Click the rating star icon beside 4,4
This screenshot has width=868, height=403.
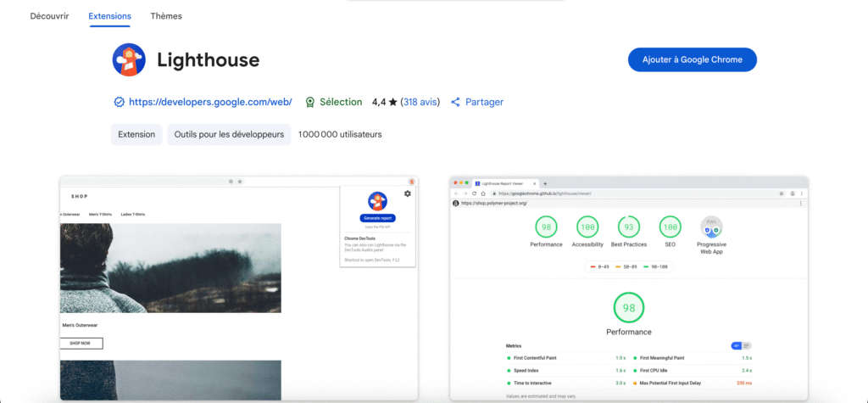point(393,102)
